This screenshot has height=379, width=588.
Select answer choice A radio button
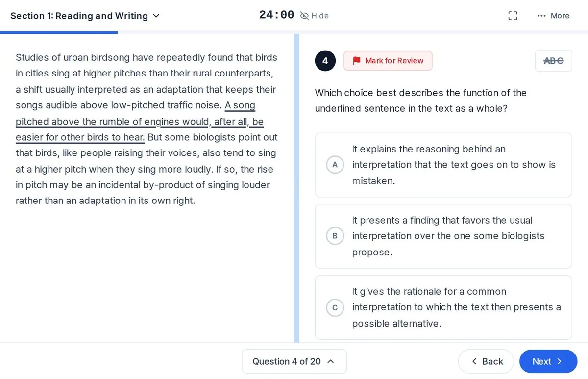tap(335, 165)
